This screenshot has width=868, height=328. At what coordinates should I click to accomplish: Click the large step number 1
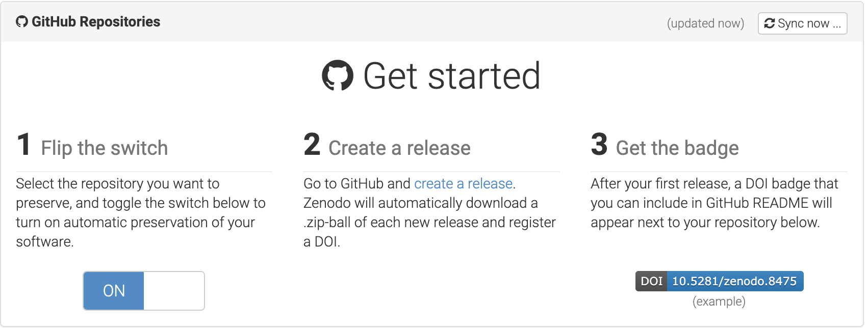point(24,145)
